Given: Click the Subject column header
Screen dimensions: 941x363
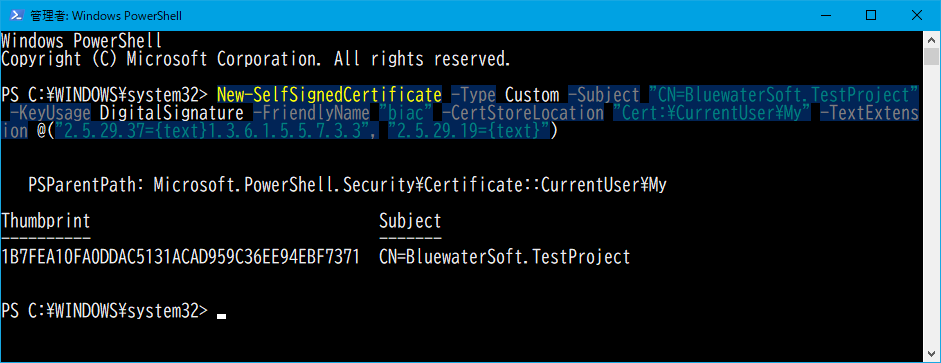Looking at the screenshot, I should (x=410, y=221).
